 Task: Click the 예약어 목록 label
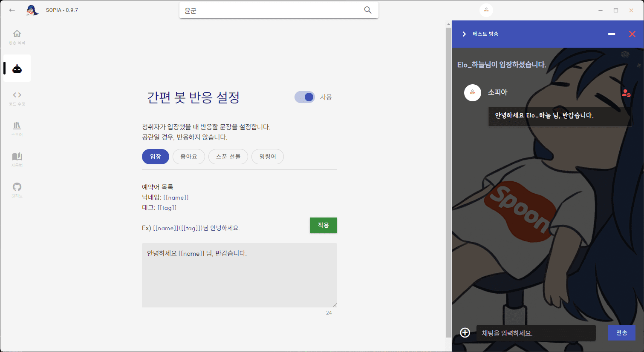click(x=158, y=187)
